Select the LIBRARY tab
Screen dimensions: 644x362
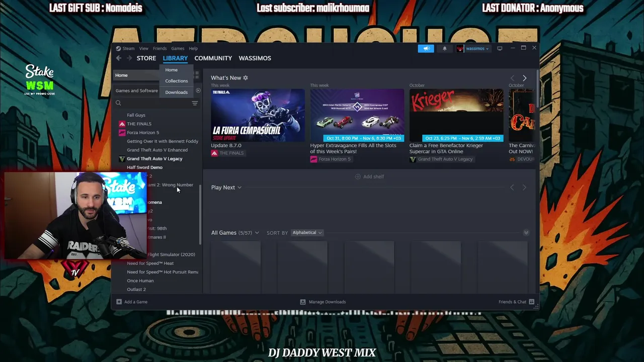pyautogui.click(x=175, y=58)
